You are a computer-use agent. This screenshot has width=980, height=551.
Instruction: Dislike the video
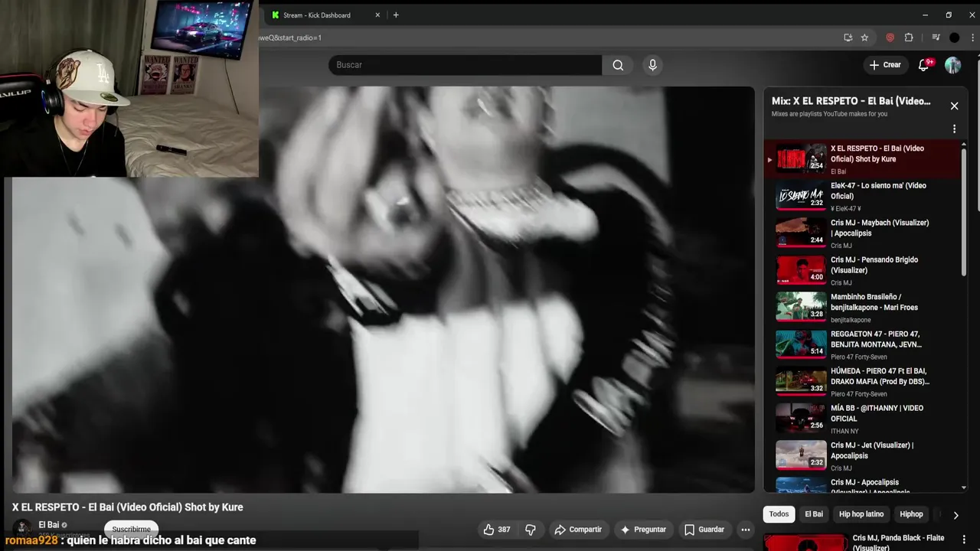(530, 530)
